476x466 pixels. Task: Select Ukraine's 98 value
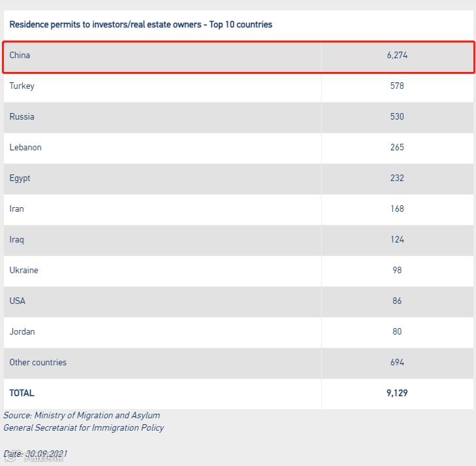397,271
